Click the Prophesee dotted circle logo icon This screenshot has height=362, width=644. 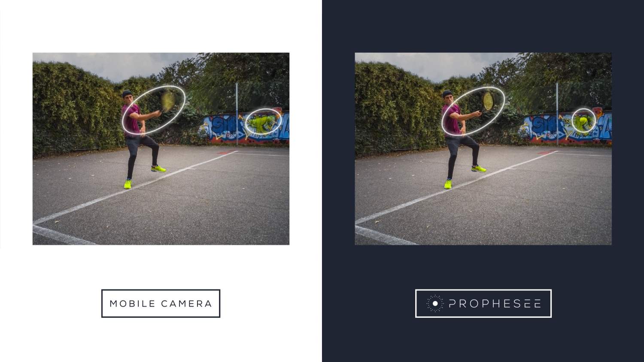pyautogui.click(x=435, y=303)
